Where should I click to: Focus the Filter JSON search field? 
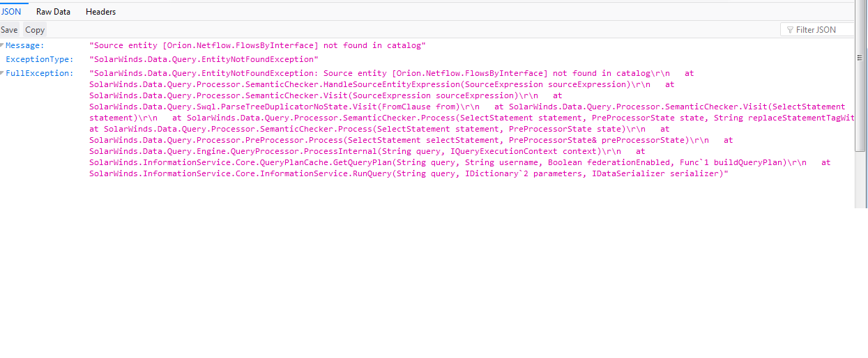tap(818, 30)
